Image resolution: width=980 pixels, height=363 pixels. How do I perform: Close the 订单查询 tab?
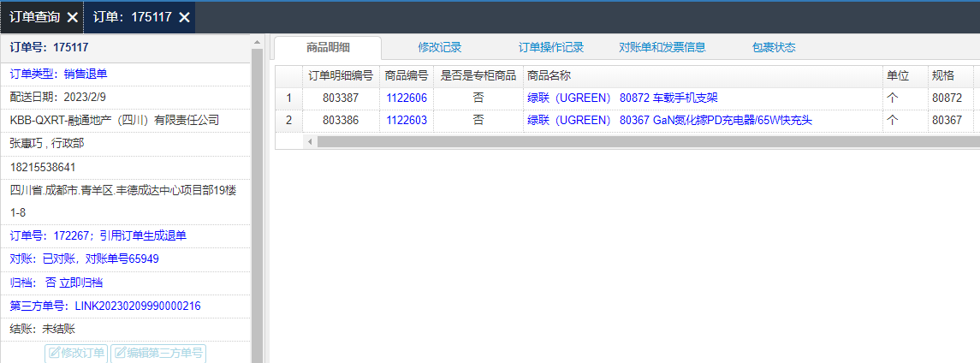pos(73,17)
